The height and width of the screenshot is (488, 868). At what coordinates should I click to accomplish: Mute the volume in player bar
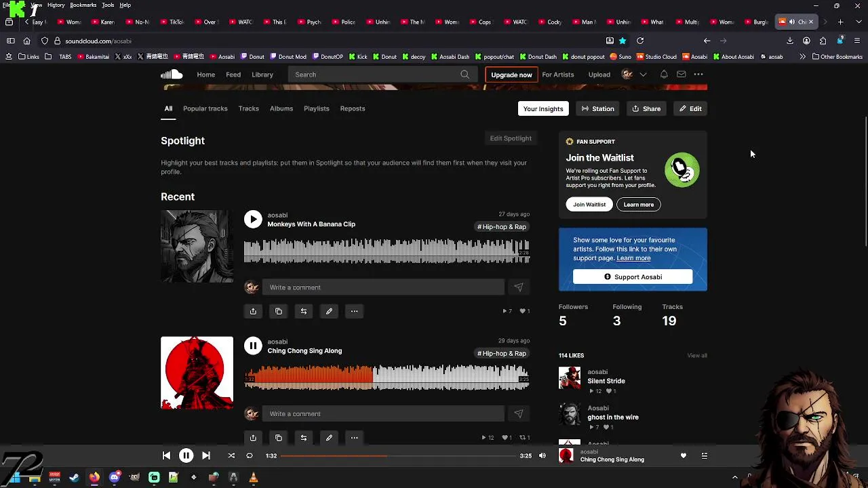coord(542,456)
